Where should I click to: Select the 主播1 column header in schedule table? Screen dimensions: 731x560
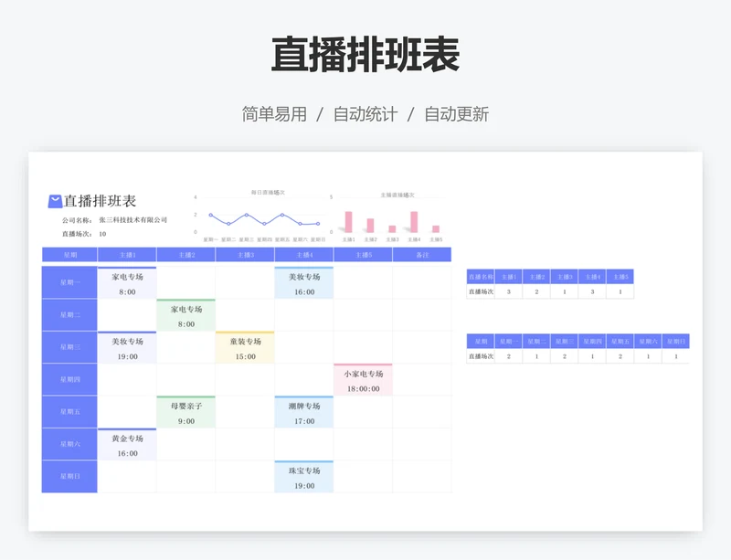[127, 255]
